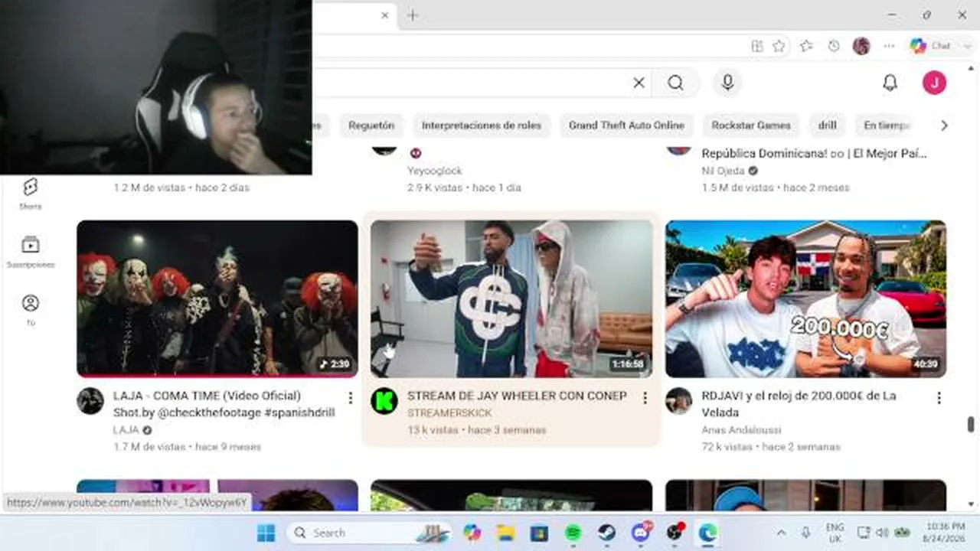Open RDJAVI y el reloj title link
Viewport: 980px width, 551px height.
(x=799, y=404)
